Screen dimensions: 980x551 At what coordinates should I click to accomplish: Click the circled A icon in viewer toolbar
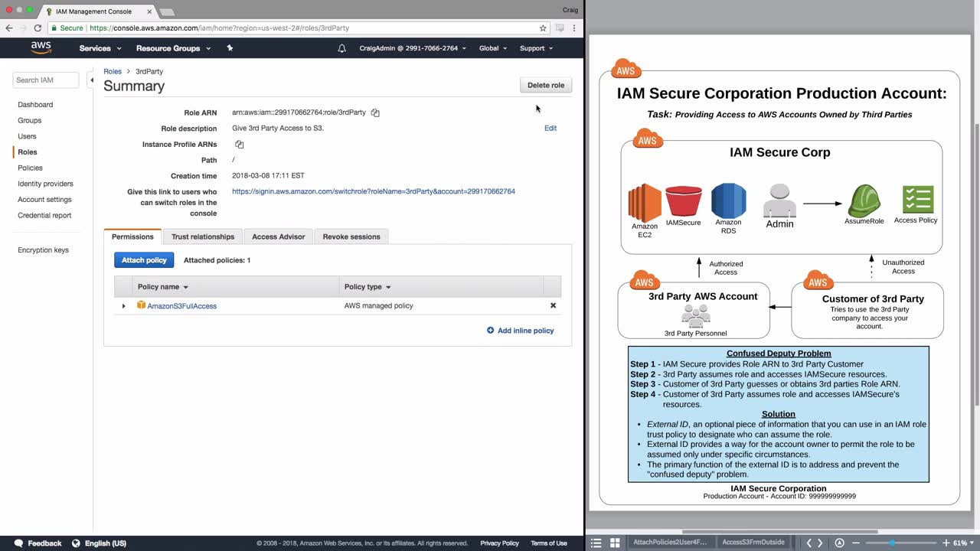click(x=839, y=543)
